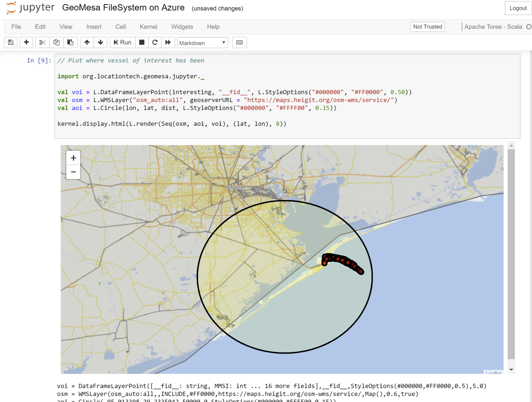Copy the selected cell using the copy icon
This screenshot has height=402, width=532.
tap(56, 42)
